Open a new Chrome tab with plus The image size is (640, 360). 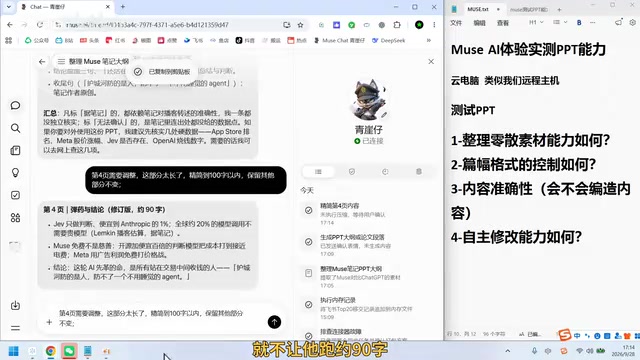[x=123, y=7]
